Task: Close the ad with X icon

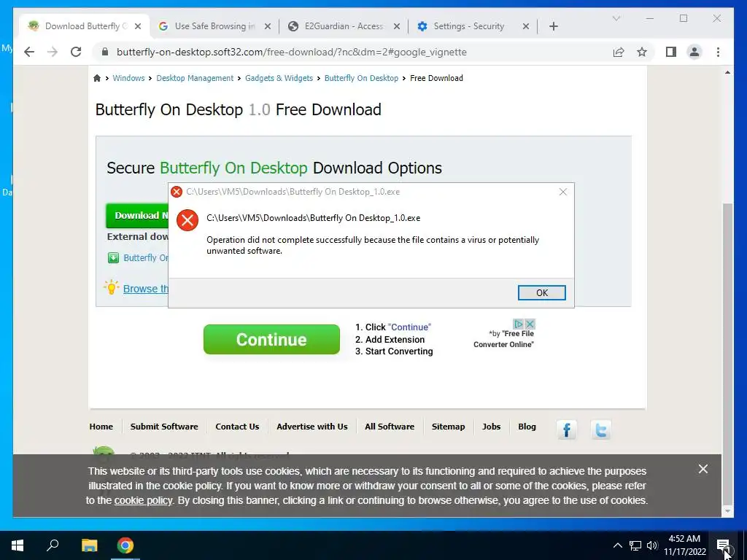Action: [x=530, y=324]
